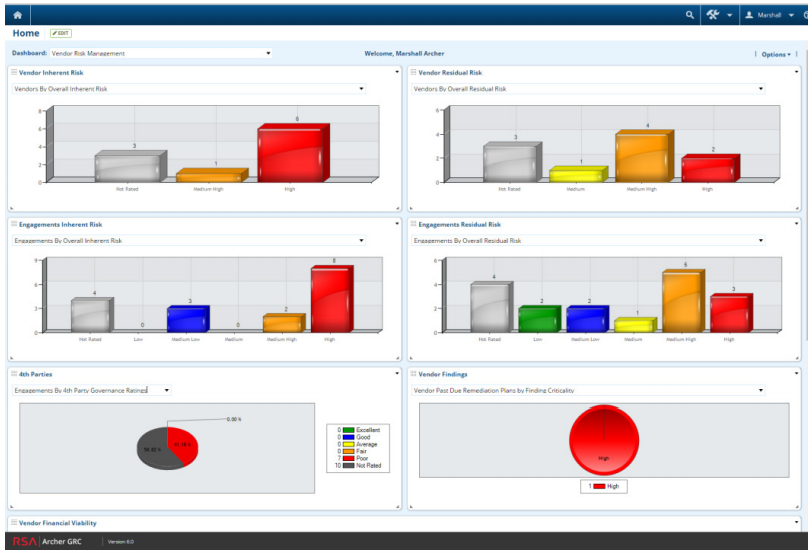The height and width of the screenshot is (553, 812).
Task: Click the gray Not Rated slice of 4th Parties pie
Action: click(x=154, y=449)
